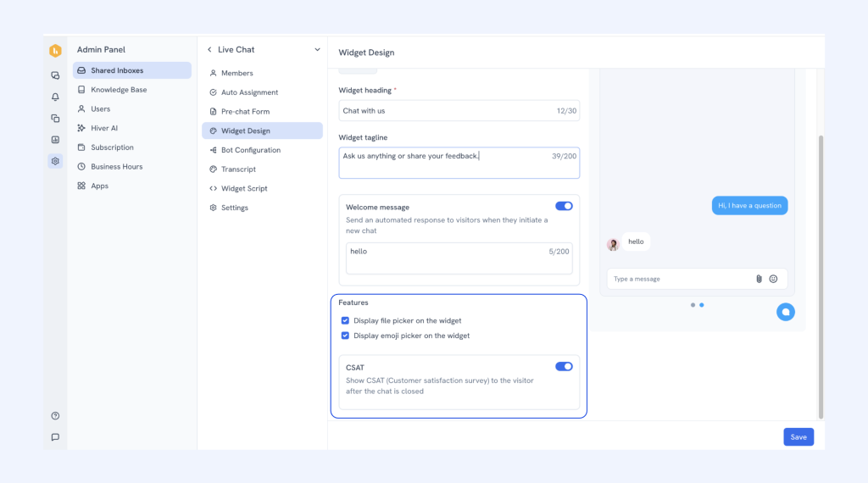This screenshot has height=483, width=868.
Task: Click the round chat launcher bubble
Action: 786,312
